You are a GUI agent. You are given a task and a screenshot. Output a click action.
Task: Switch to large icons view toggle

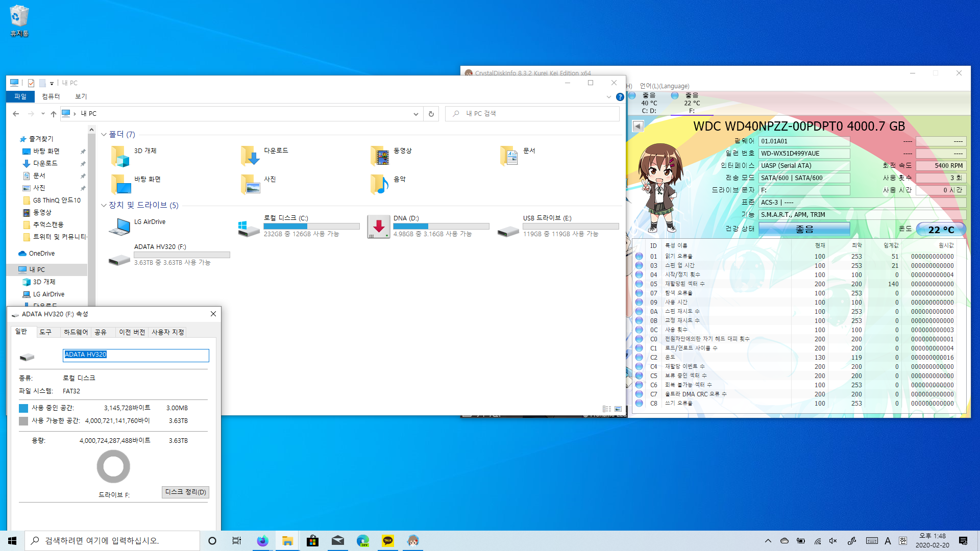618,409
